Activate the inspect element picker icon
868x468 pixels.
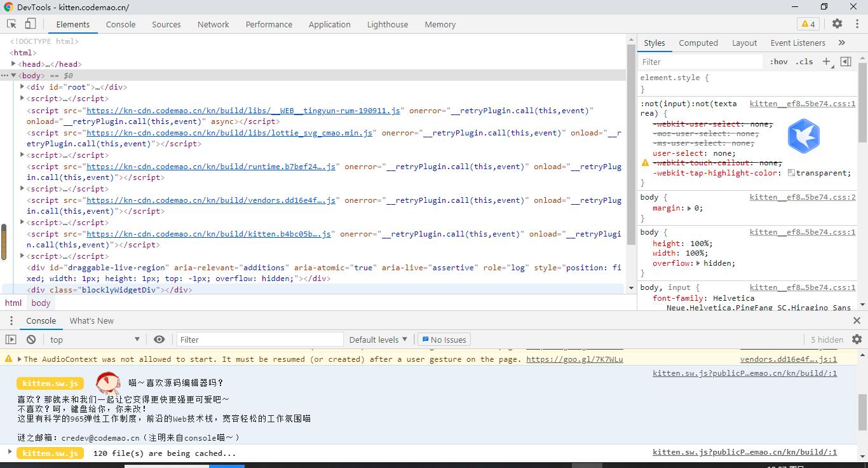point(11,24)
